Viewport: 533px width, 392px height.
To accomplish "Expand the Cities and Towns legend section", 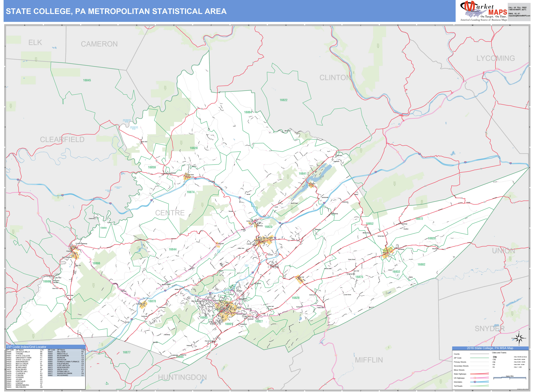I will click(x=499, y=353).
